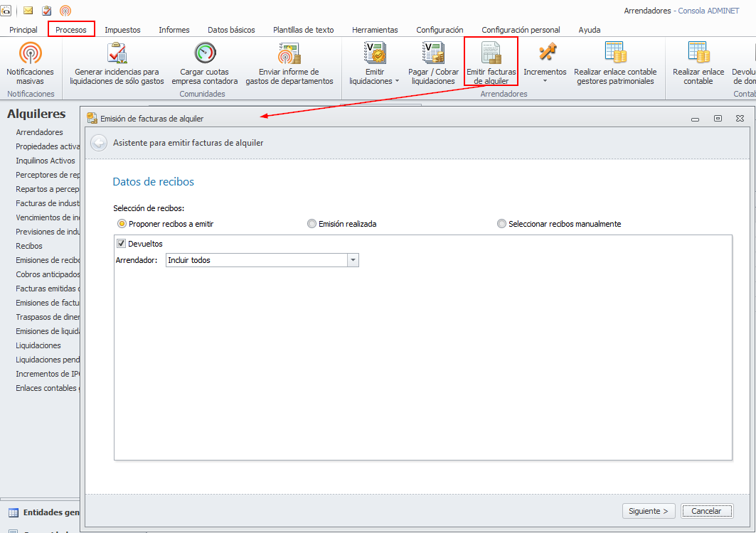Image resolution: width=756 pixels, height=533 pixels.
Task: Maximize the Emisión de facturas dialog
Action: coord(718,118)
